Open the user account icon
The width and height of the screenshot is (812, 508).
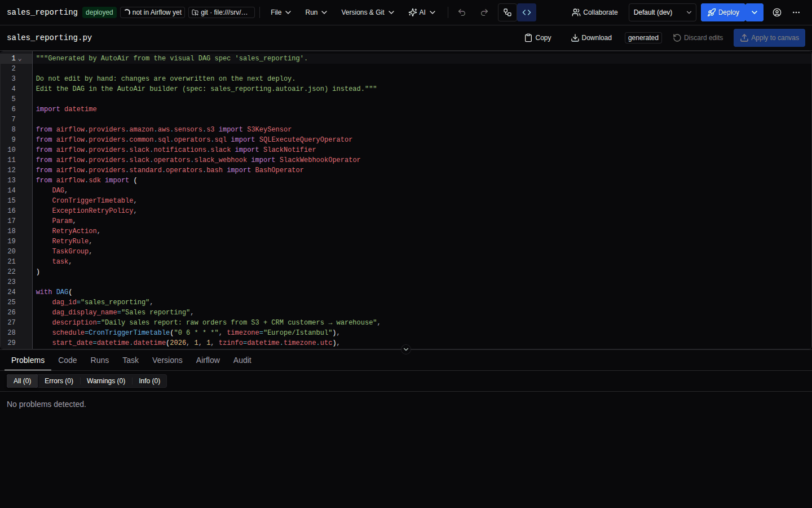tap(777, 12)
